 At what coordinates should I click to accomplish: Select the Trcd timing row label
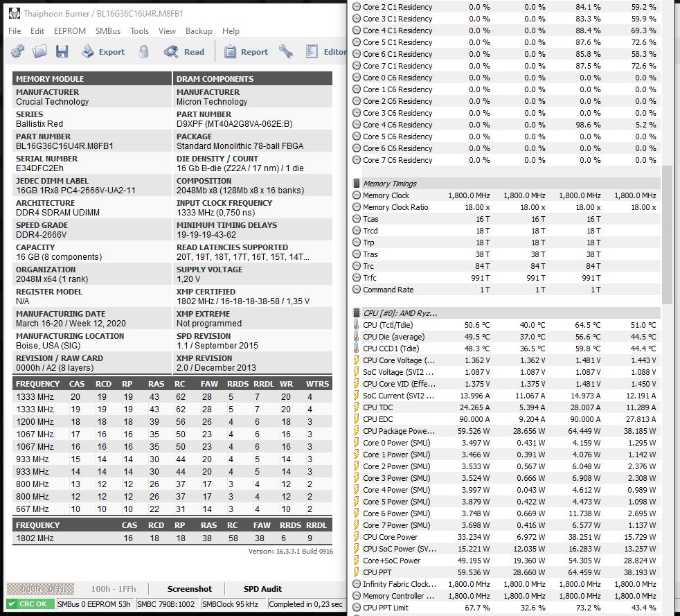pyautogui.click(x=370, y=230)
